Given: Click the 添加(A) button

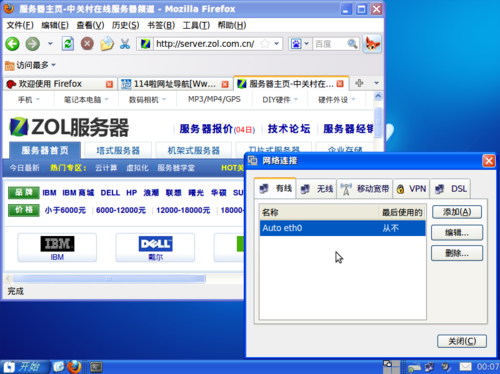Looking at the screenshot, I should 457,212.
